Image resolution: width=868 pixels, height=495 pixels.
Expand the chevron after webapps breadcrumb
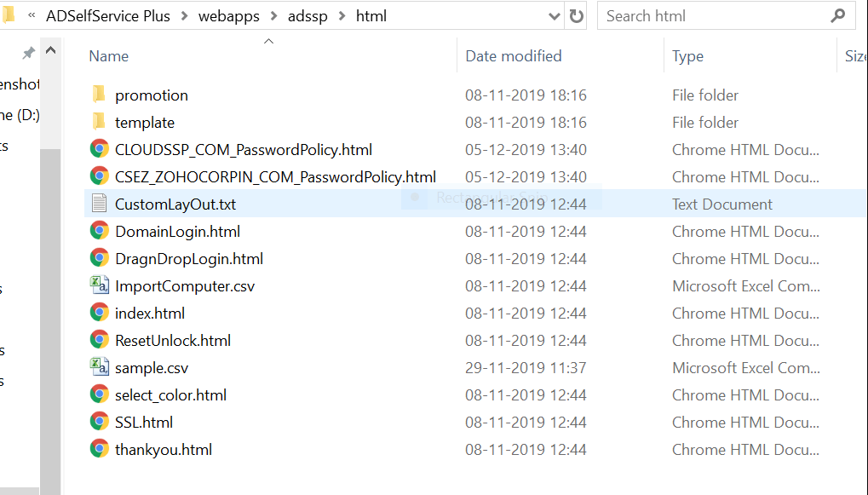point(273,16)
